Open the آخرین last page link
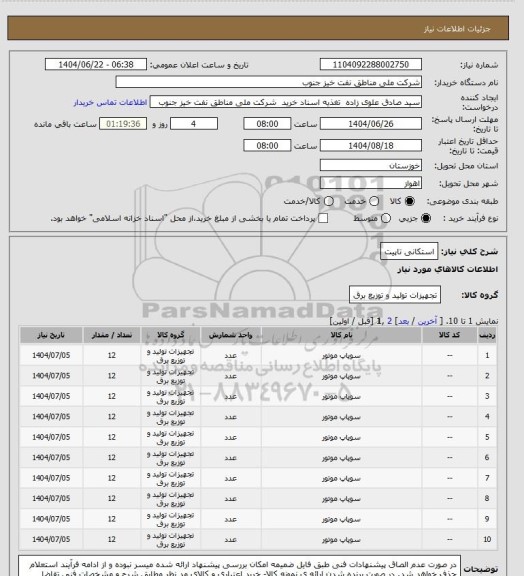 pos(427,321)
